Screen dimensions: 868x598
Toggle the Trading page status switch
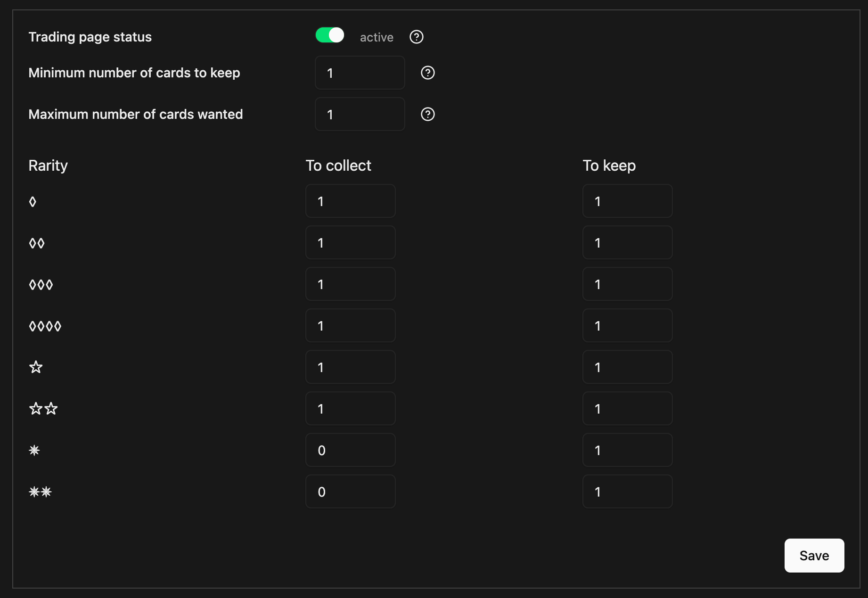coord(329,35)
